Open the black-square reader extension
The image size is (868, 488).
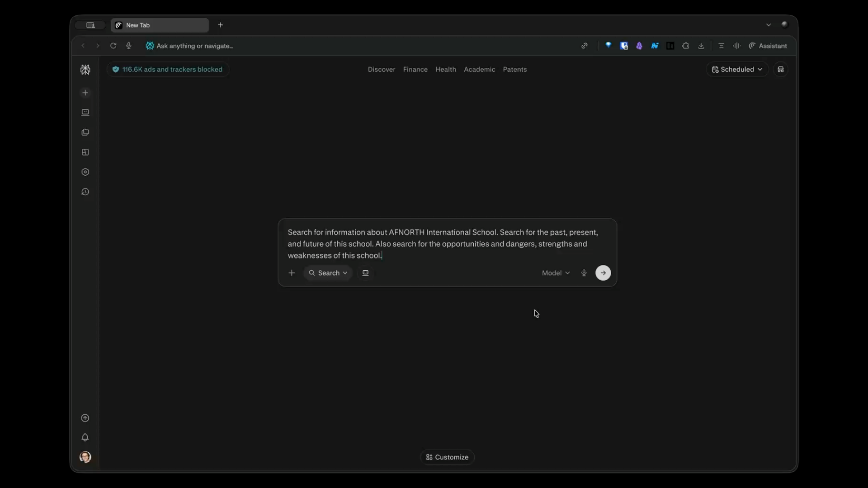tap(670, 46)
